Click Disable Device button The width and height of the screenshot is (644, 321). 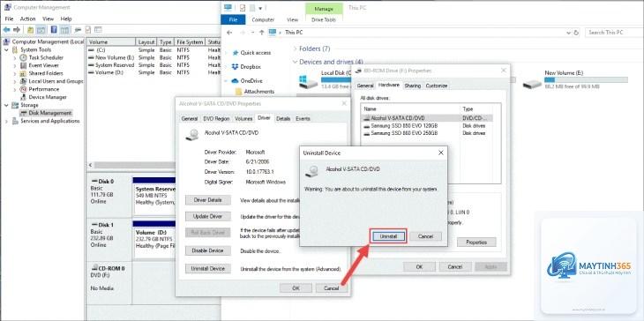(x=208, y=250)
